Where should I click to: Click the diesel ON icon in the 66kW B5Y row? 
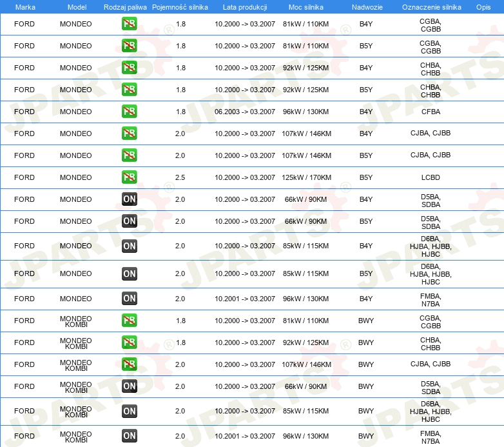(129, 221)
